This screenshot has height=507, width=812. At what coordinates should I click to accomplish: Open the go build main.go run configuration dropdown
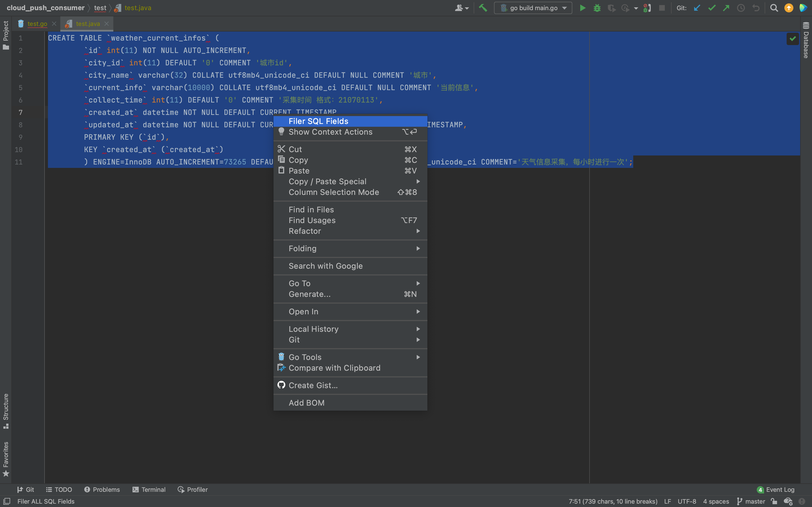(533, 8)
